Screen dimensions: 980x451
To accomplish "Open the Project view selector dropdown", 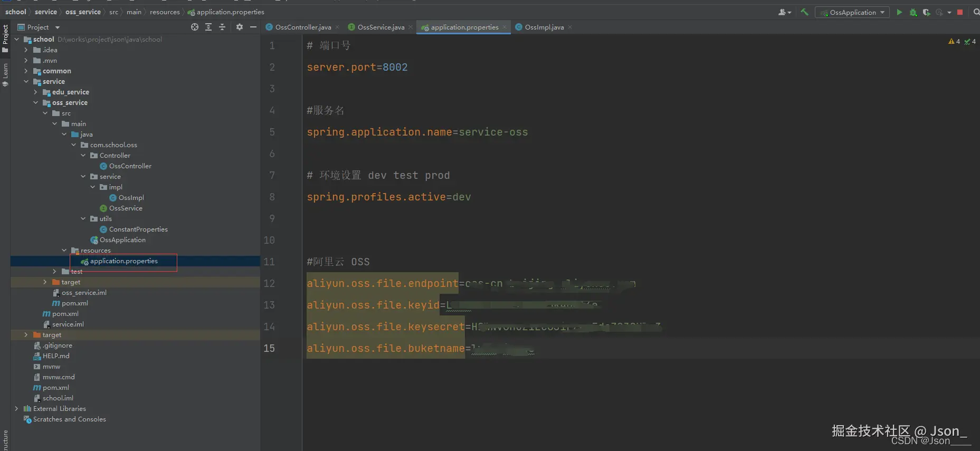I will [x=39, y=27].
